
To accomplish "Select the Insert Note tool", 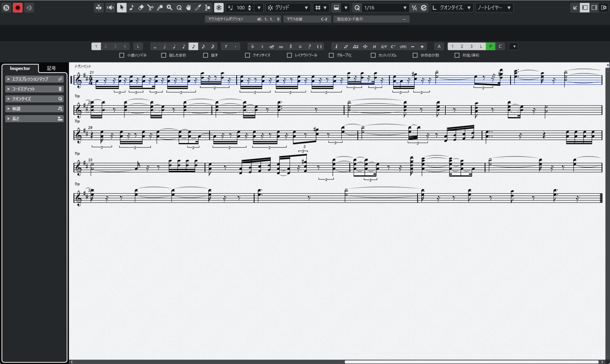I will tap(131, 8).
